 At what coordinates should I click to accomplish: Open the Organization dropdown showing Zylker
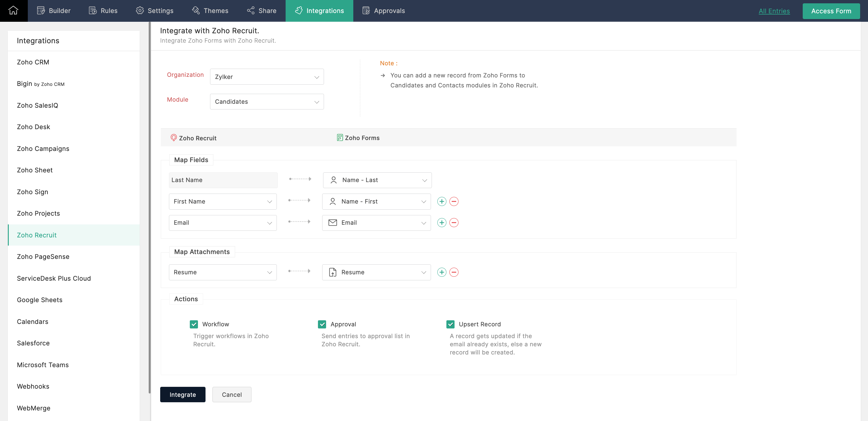(x=267, y=77)
